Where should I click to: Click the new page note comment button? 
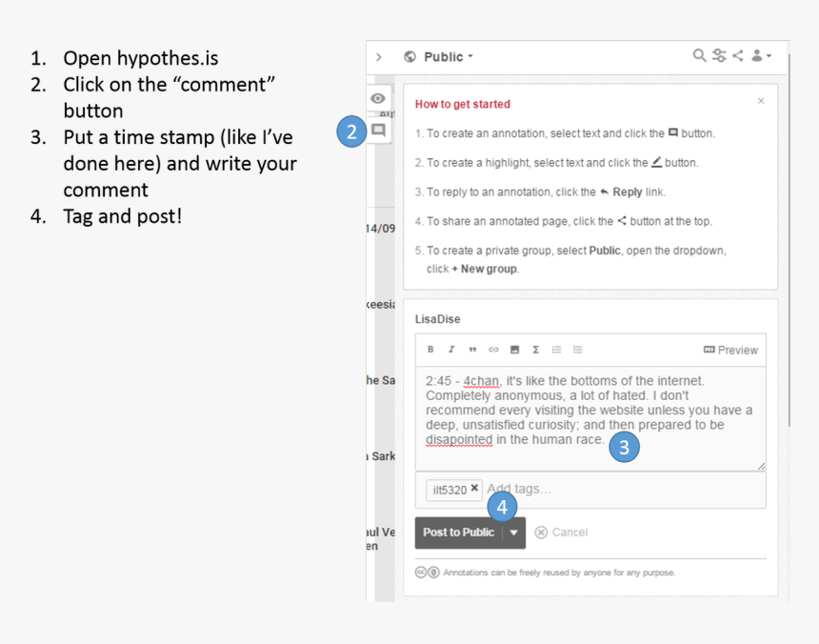(379, 131)
